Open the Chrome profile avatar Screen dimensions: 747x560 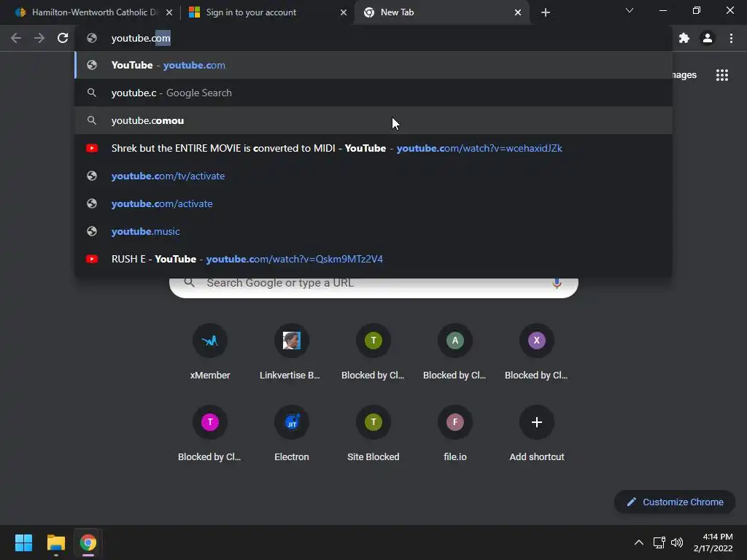(x=708, y=38)
